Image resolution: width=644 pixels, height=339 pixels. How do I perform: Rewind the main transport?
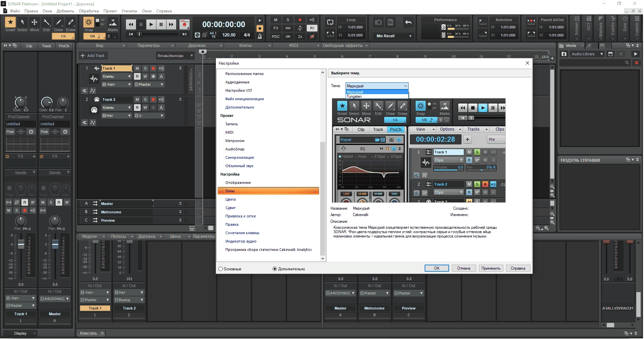coord(131,24)
